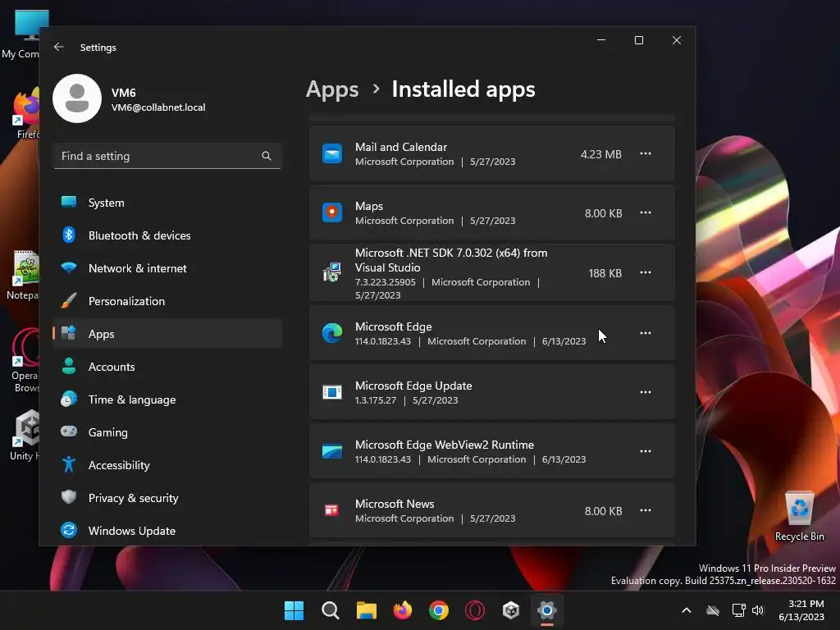Maximize the Settings window

638,41
